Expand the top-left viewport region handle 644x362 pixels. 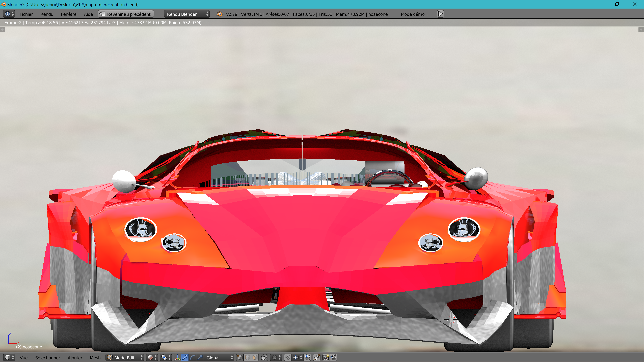[x=3, y=29]
